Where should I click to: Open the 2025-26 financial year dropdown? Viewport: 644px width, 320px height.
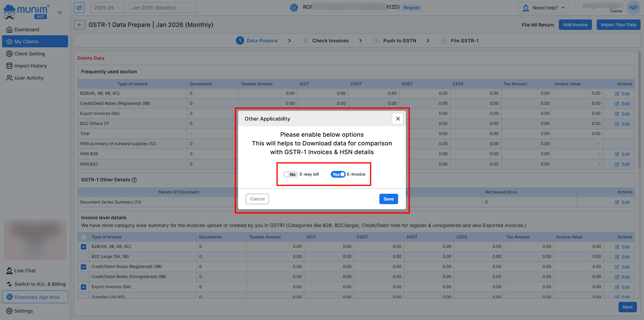click(x=108, y=8)
